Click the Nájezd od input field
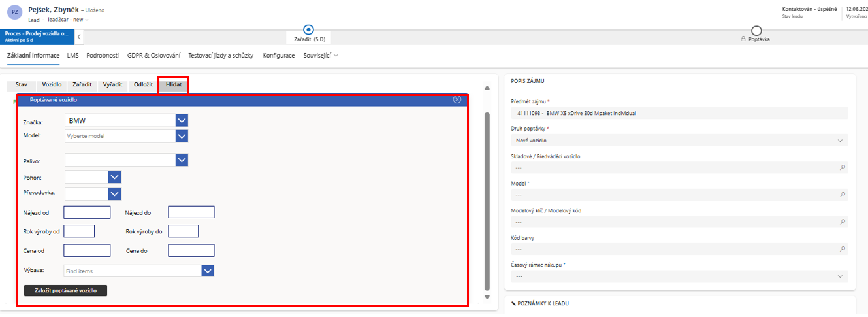Screen dimensions: 868x317 point(87,212)
